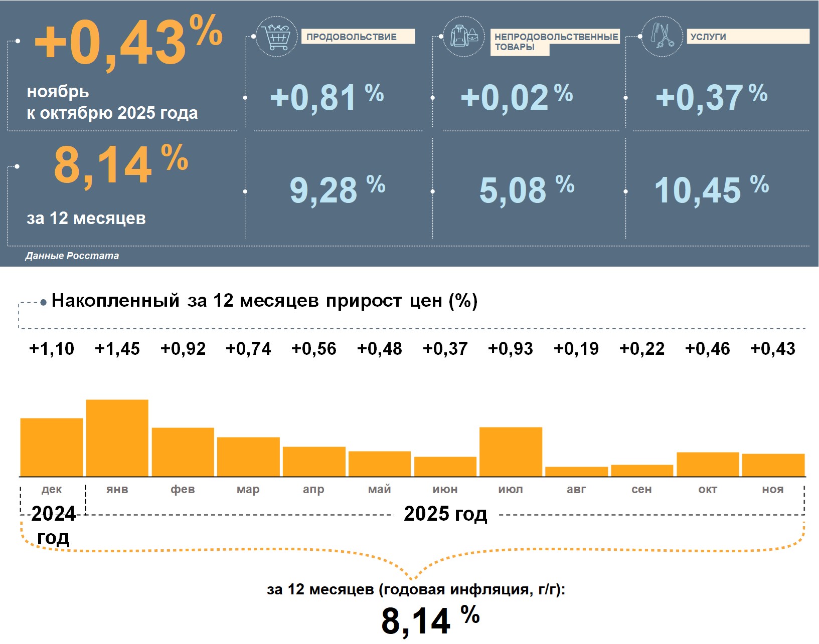Click the comb and scissors services icon
The height and width of the screenshot is (644, 819).
662,37
